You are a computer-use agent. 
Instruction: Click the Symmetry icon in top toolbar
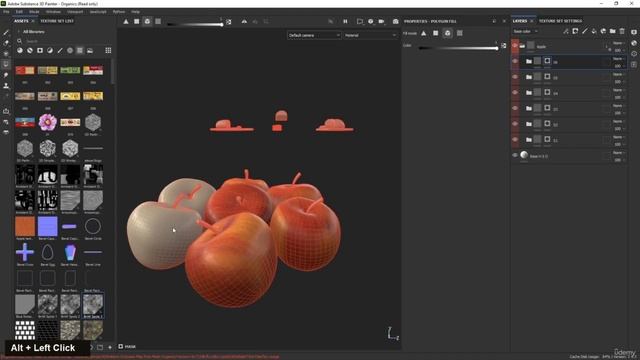pyautogui.click(x=244, y=21)
